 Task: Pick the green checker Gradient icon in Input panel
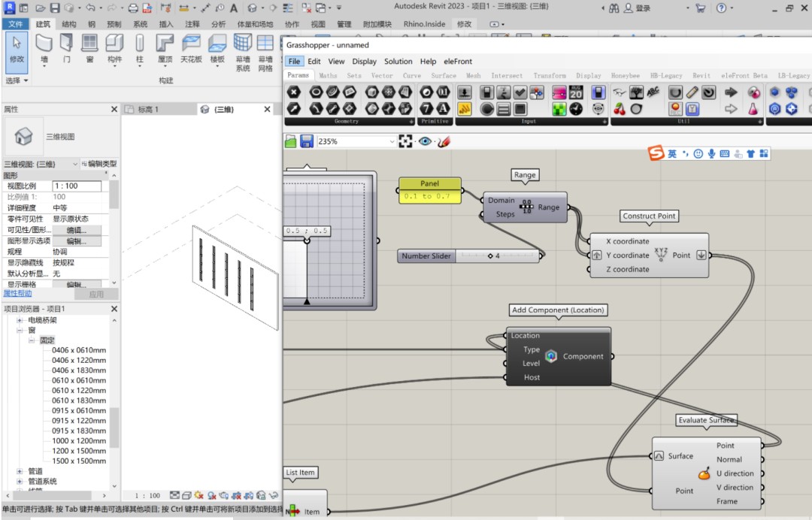559,109
